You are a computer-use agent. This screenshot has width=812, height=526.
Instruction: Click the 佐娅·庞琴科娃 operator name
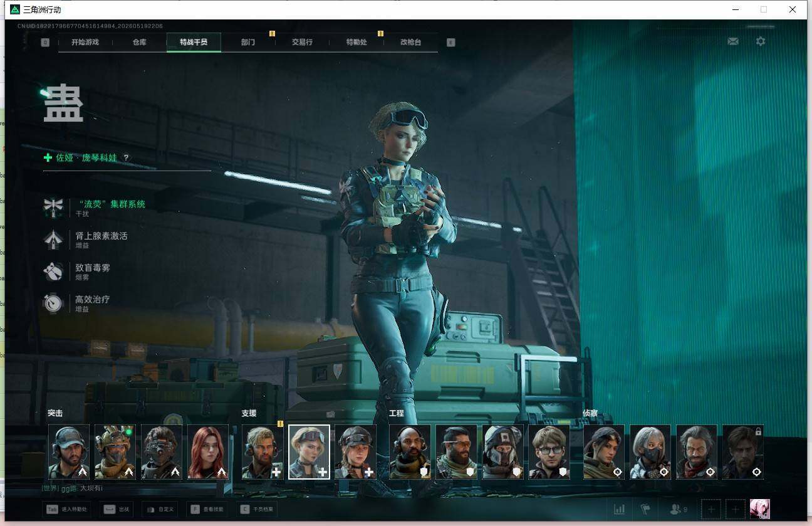[86, 158]
